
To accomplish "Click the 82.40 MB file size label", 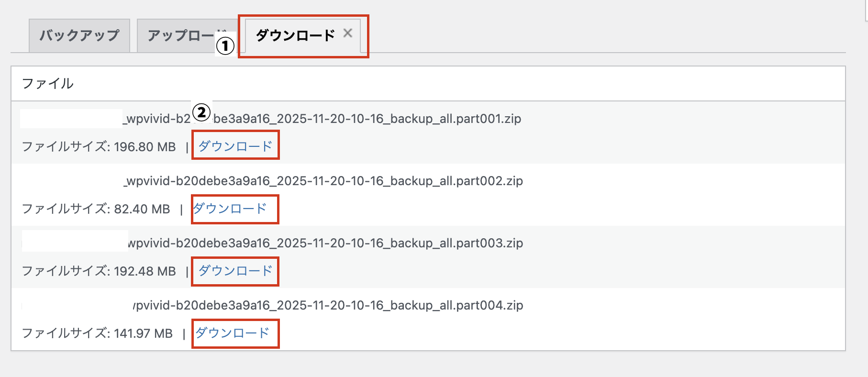I will point(96,209).
